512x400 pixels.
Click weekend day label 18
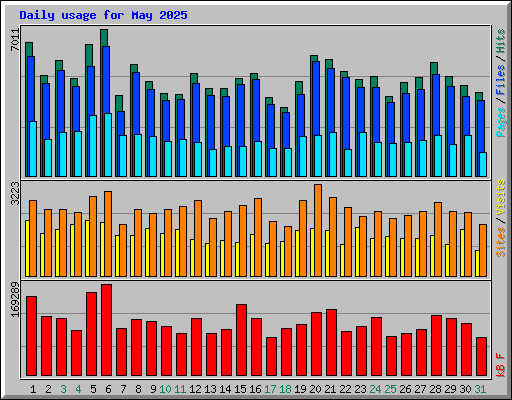[285, 389]
